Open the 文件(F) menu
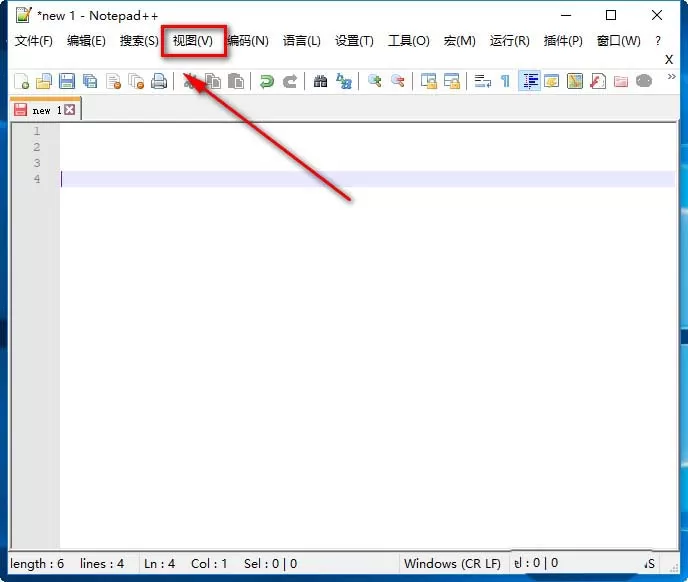 [x=33, y=41]
